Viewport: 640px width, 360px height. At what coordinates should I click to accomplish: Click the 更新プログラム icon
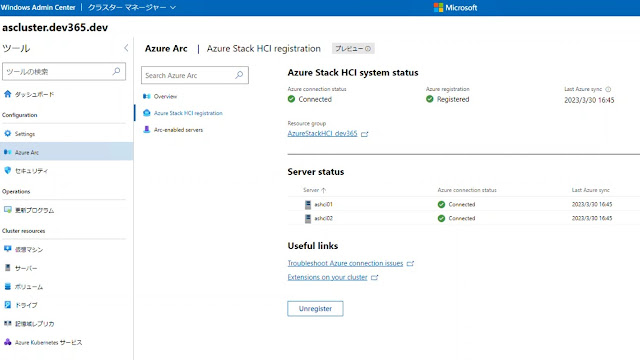pyautogui.click(x=7, y=210)
